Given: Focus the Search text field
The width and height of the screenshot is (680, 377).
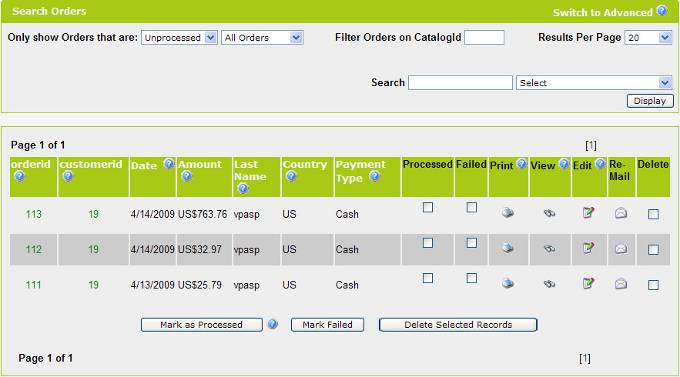Looking at the screenshot, I should point(460,82).
